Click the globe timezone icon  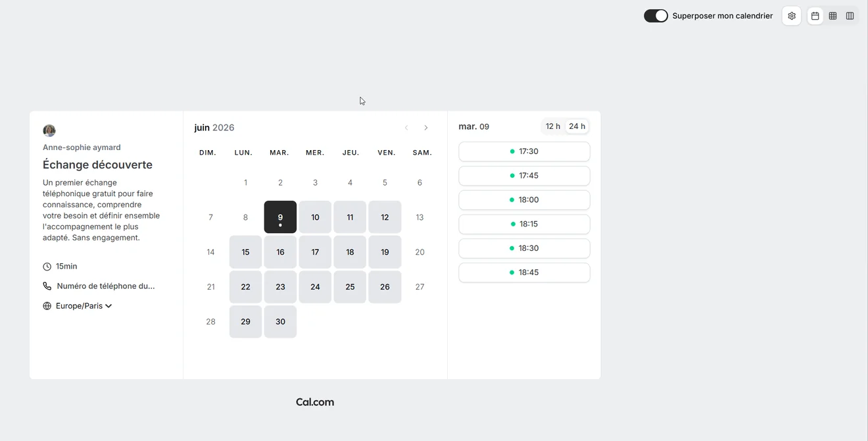[47, 306]
